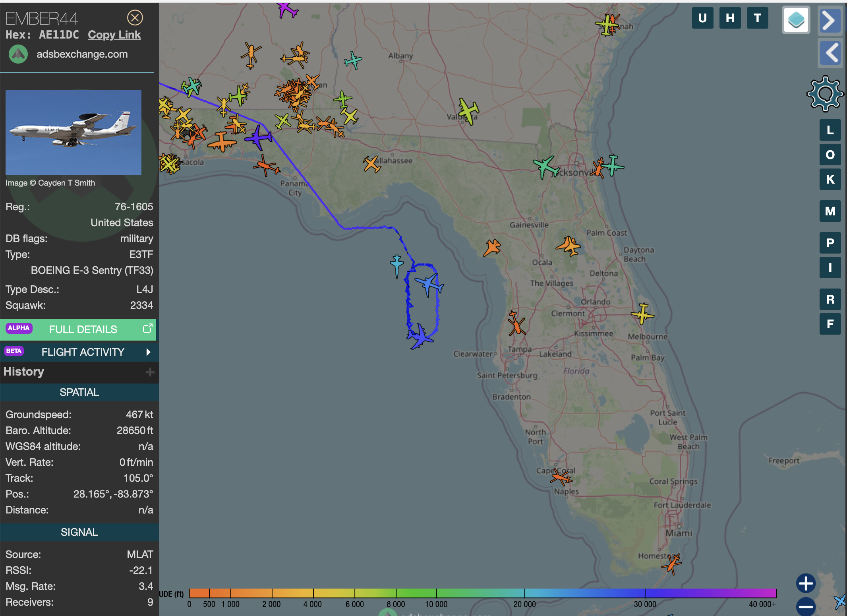847x616 pixels.
Task: Click orange end of altitude color scale
Action: [x=199, y=593]
